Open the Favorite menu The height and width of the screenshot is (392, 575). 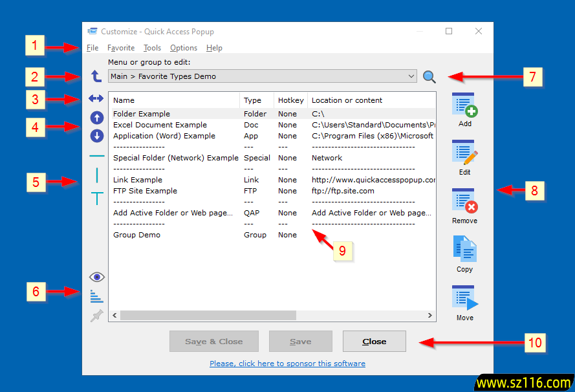121,48
